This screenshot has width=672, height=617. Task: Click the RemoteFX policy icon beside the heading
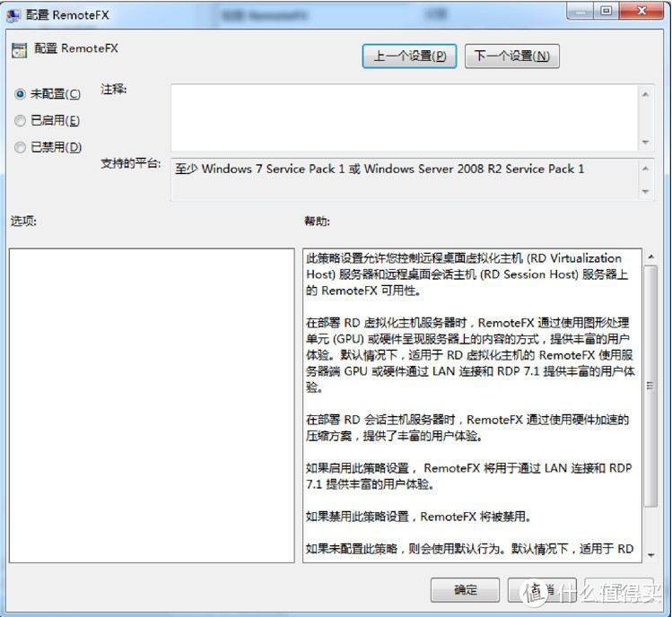click(x=19, y=50)
